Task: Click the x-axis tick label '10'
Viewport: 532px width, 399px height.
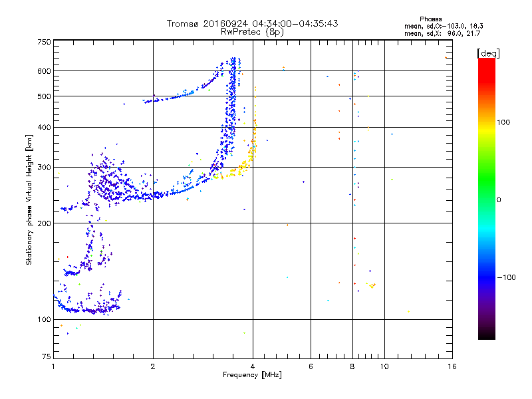Action: pyautogui.click(x=384, y=366)
